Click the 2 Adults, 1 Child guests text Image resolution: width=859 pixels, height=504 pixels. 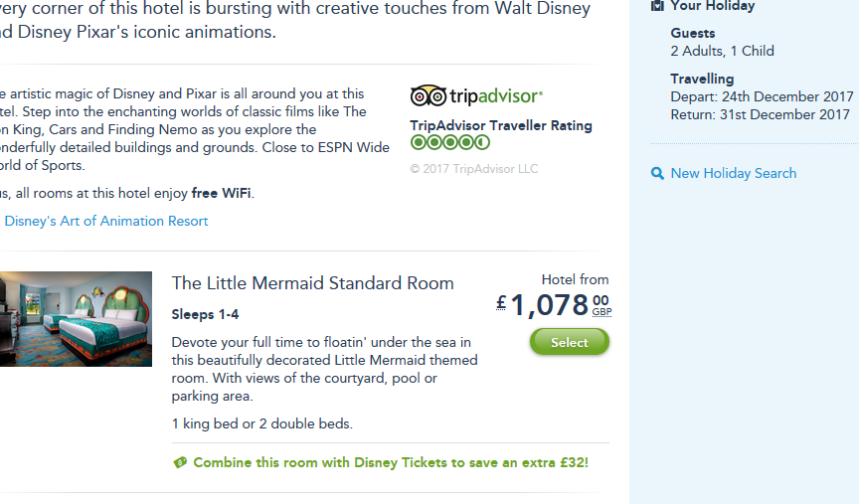tap(722, 51)
